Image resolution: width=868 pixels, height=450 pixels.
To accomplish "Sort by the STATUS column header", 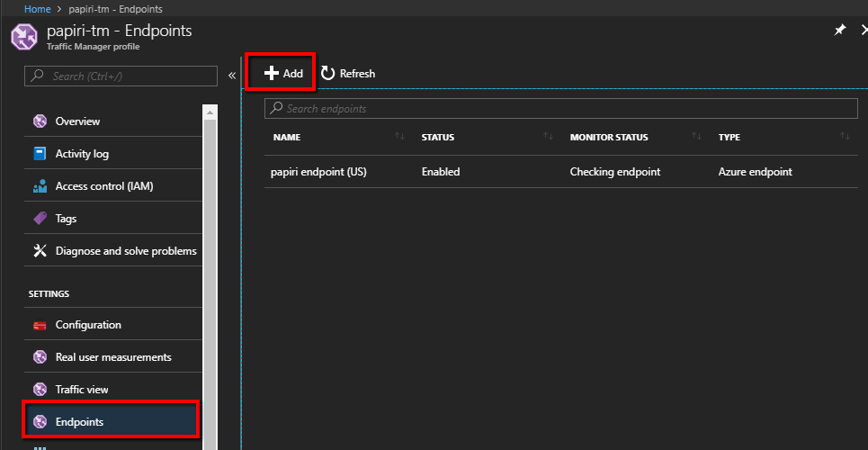I will tap(438, 137).
